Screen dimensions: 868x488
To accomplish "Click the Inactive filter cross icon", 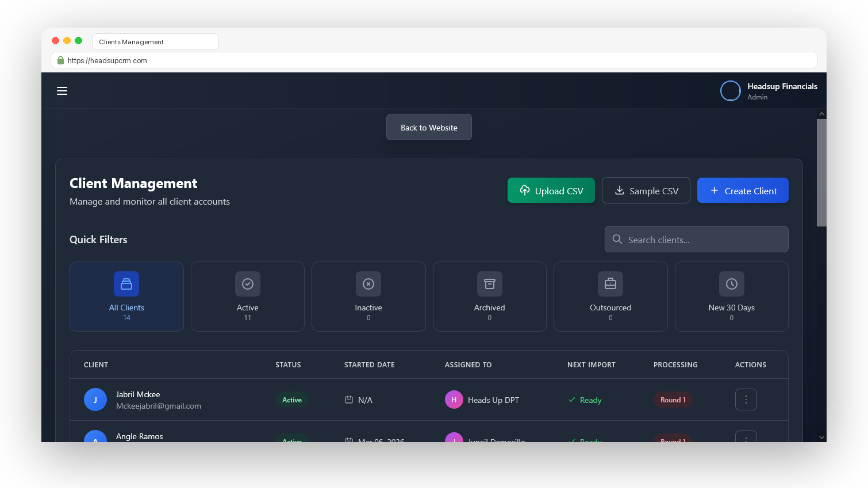I will 368,284.
